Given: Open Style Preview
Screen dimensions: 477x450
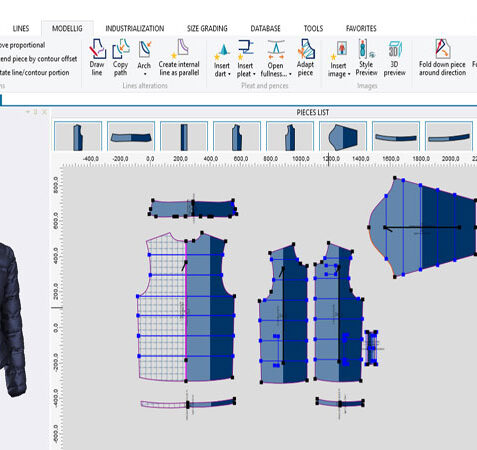Looking at the screenshot, I should point(366,57).
